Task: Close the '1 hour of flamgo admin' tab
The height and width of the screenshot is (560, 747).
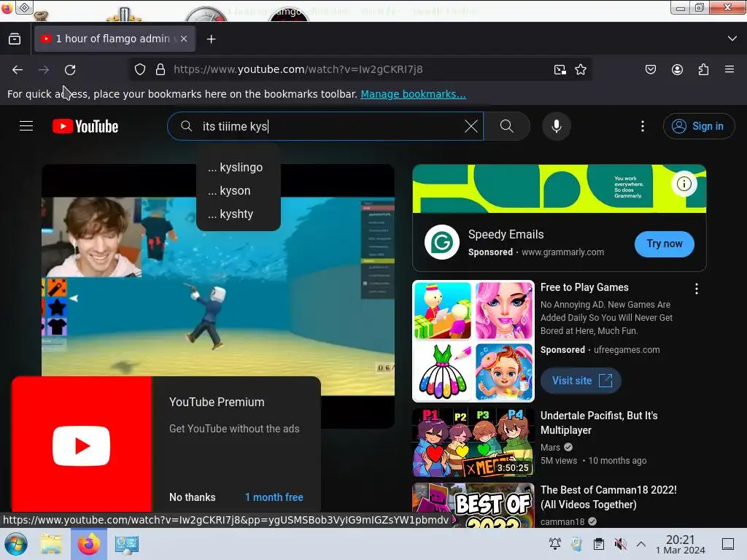Action: pos(184,39)
